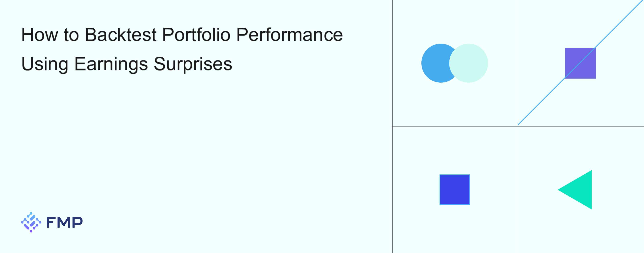
Task: Click the word "Using" on the second line
Action: [45, 64]
